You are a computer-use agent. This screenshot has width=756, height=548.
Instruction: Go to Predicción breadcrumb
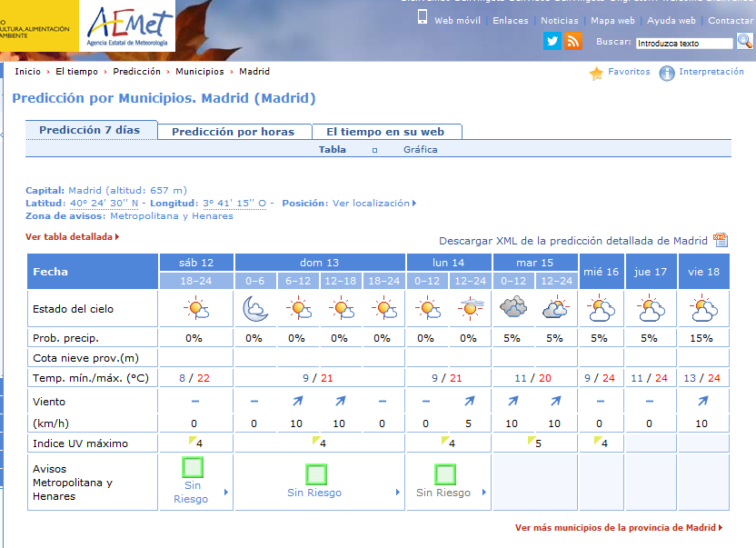pyautogui.click(x=136, y=72)
